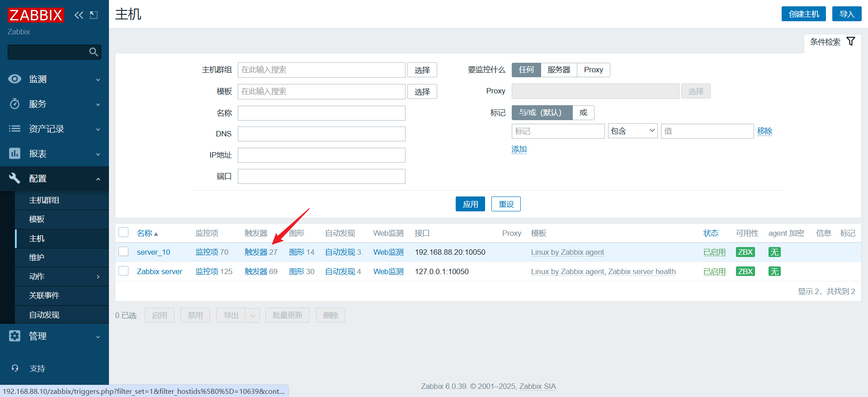Viewport: 868px width, 397px height.
Task: Click the IP地址 filter input field
Action: point(321,155)
